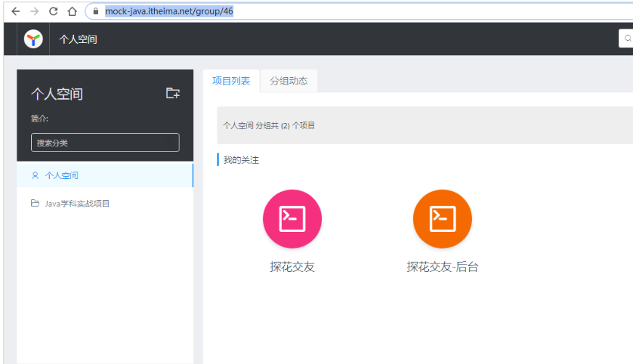Screen dimensions: 633x364
Task: Click the folder icon beside Java学科实战项目
Action: coord(35,203)
